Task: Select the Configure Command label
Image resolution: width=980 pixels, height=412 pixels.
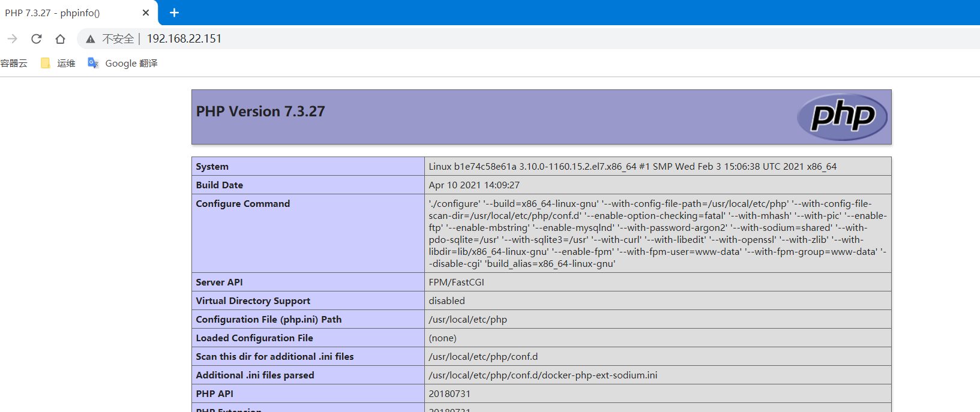Action: click(x=243, y=204)
